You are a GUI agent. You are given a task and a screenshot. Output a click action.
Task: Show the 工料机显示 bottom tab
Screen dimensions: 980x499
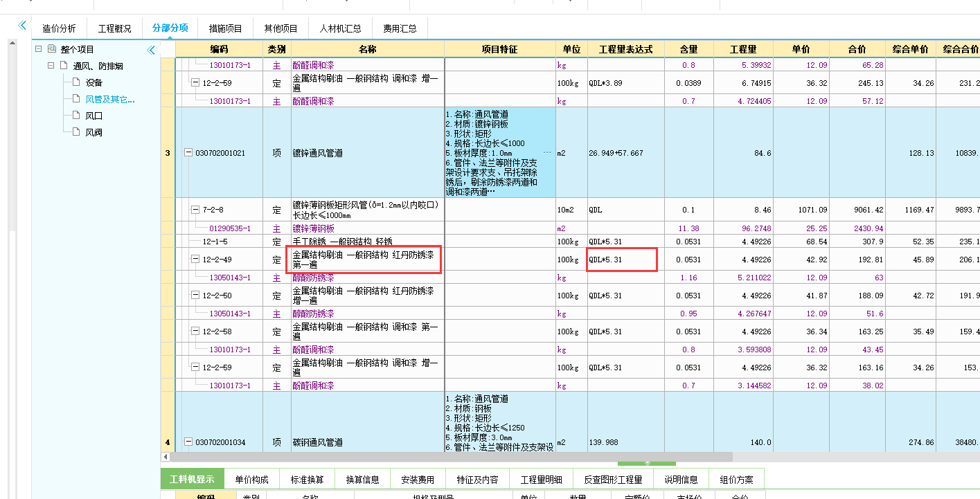click(x=192, y=479)
